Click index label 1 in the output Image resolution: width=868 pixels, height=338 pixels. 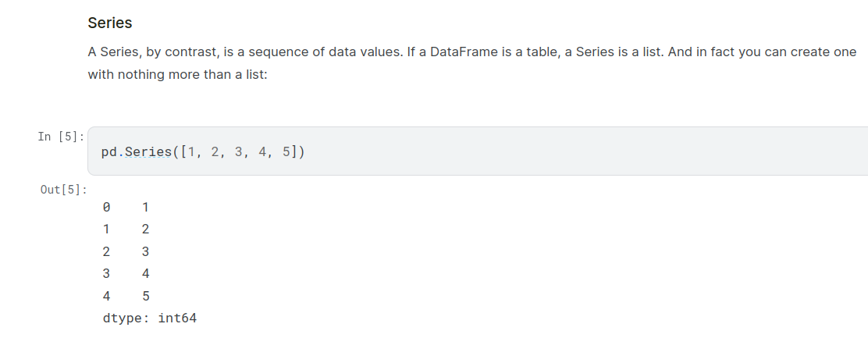[106, 229]
